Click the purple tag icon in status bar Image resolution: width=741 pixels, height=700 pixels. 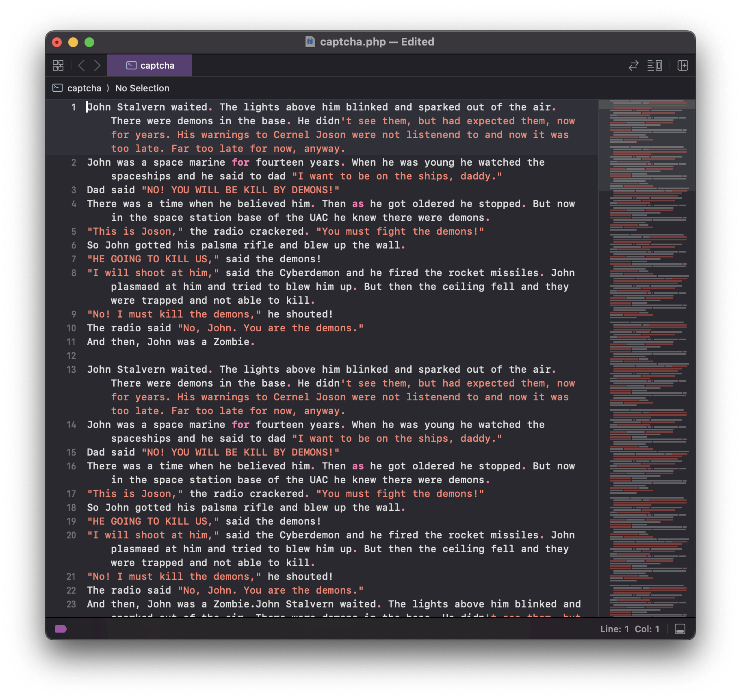pos(61,629)
